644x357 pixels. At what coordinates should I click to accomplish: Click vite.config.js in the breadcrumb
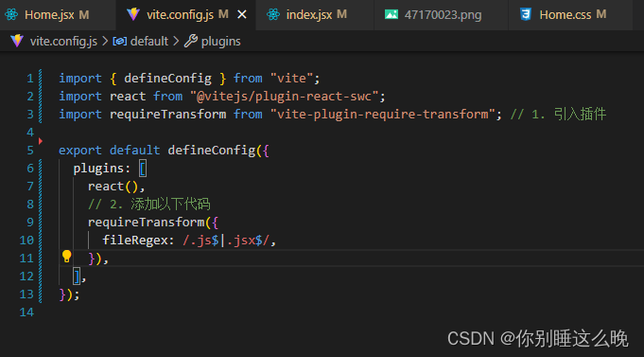tap(63, 41)
